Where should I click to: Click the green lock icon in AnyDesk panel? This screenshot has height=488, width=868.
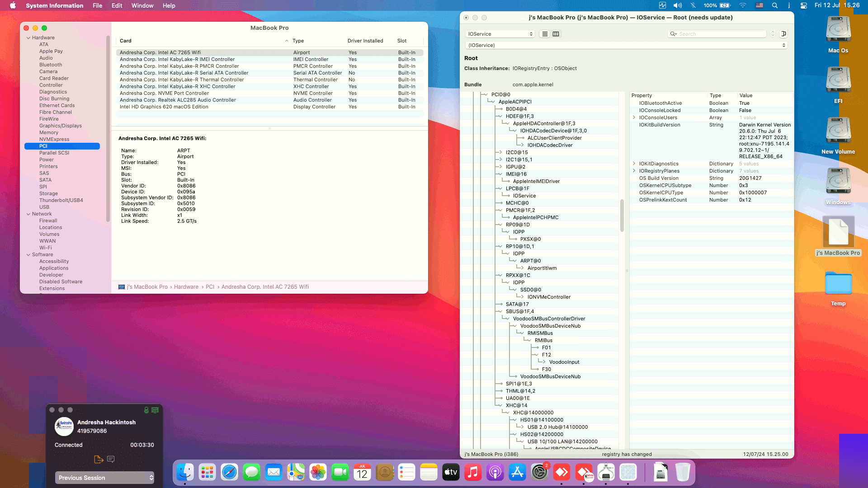(x=146, y=410)
